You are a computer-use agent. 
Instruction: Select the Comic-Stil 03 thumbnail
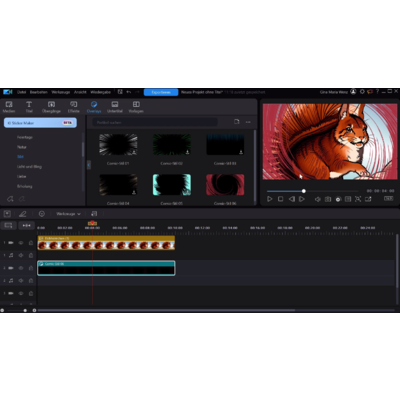(x=225, y=145)
